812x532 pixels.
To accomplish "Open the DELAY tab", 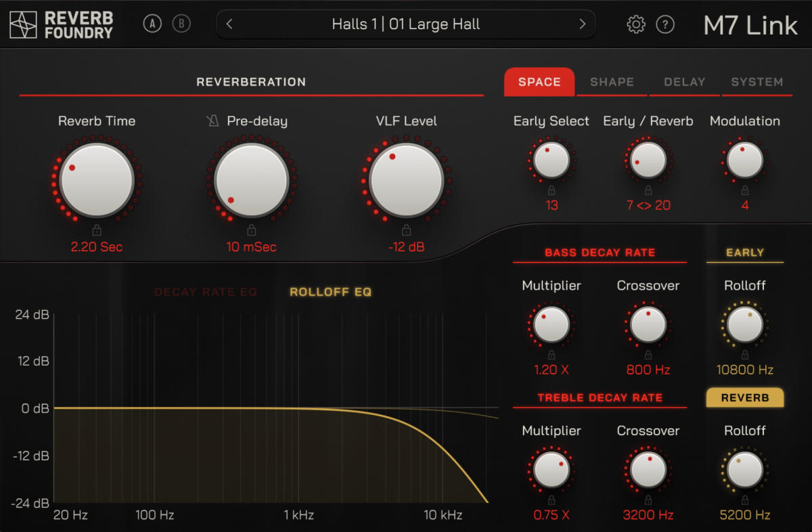I will pos(685,82).
